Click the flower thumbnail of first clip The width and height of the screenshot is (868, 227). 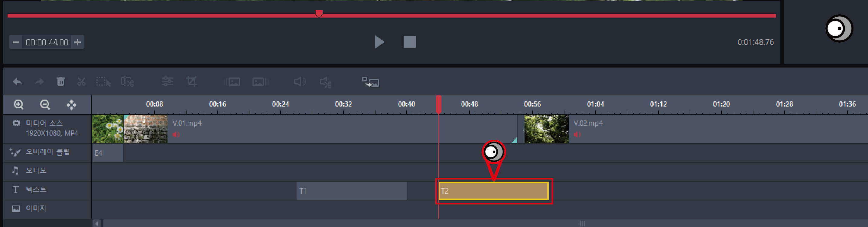pyautogui.click(x=108, y=129)
